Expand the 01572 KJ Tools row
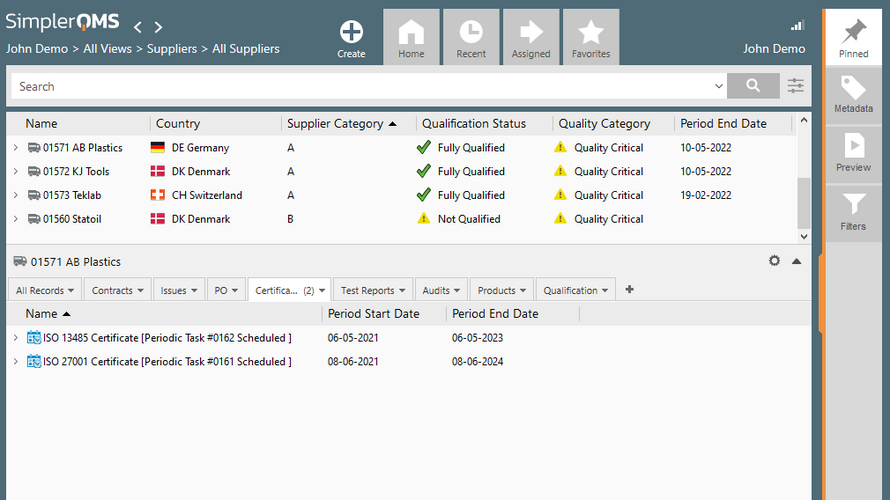This screenshot has width=890, height=500. pos(15,172)
